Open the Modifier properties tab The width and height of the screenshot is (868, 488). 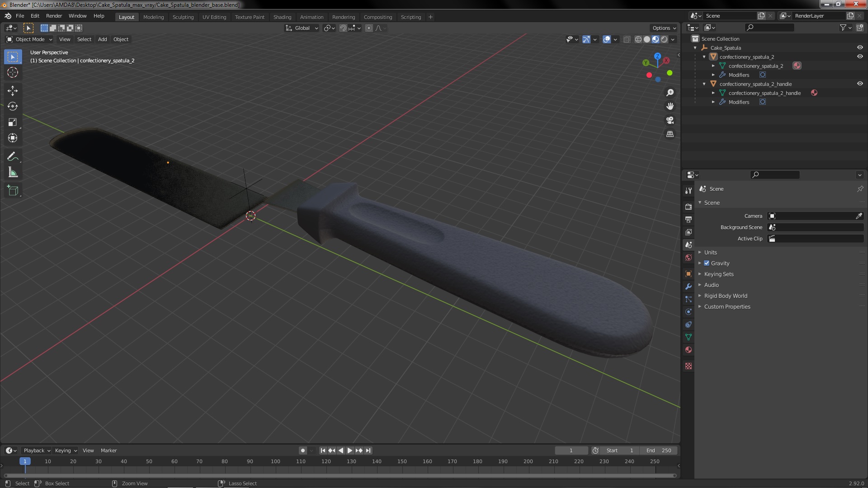(689, 286)
